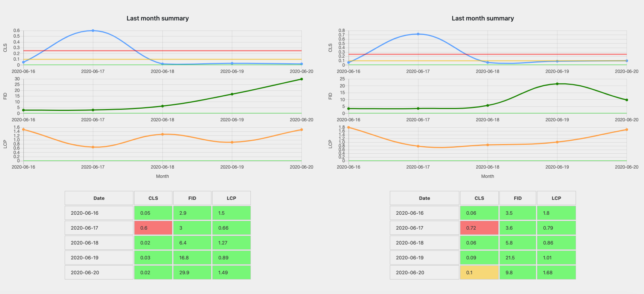Select the FID column header in right table
The image size is (644, 294).
tap(518, 198)
